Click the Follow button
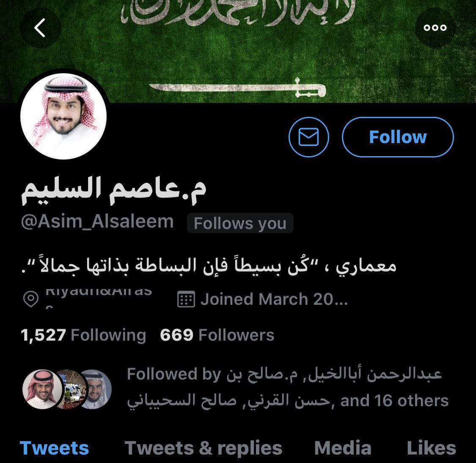The height and width of the screenshot is (463, 476). (398, 137)
